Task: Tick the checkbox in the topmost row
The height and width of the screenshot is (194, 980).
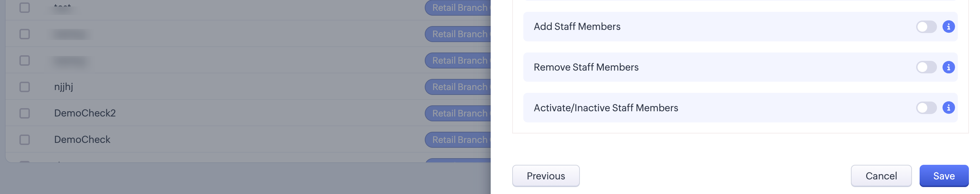Action: (25, 8)
